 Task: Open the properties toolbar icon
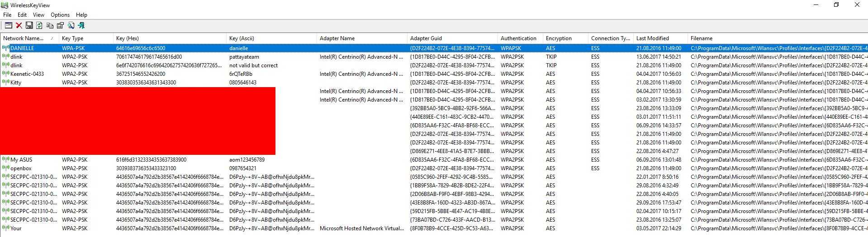click(x=60, y=26)
